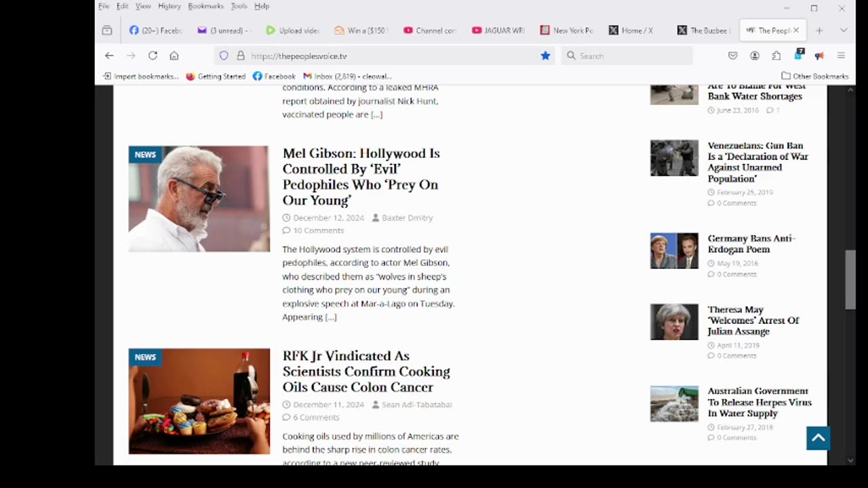Open the Firefox account profile icon
Viewport: 868px width, 488px height.
(x=755, y=56)
